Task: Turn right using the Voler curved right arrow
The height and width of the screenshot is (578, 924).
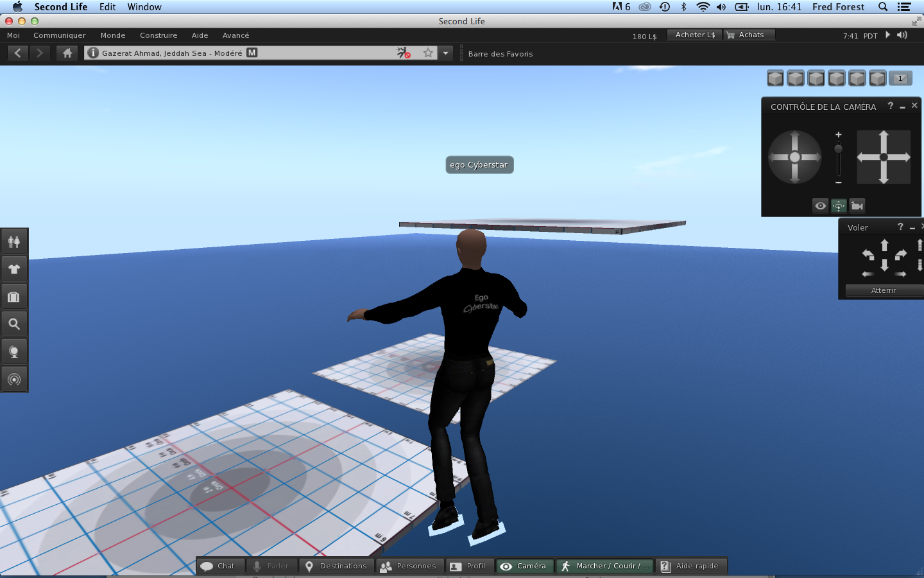Action: 900,254
